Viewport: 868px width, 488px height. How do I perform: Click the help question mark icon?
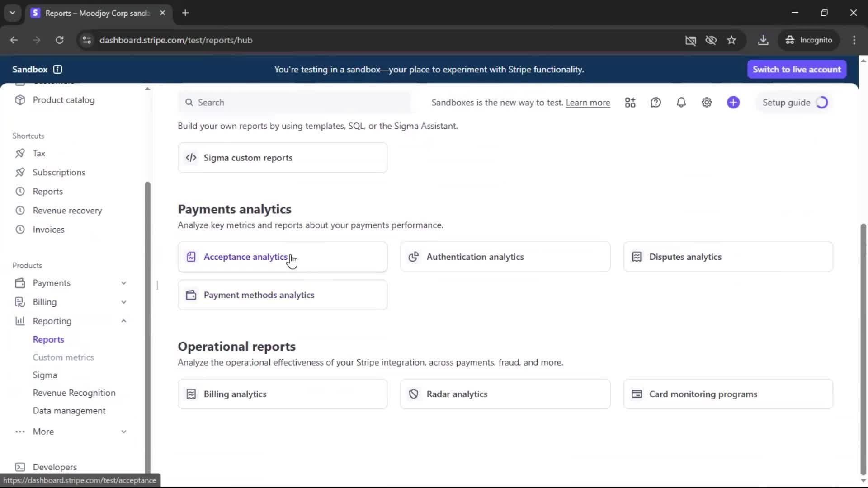pos(656,103)
